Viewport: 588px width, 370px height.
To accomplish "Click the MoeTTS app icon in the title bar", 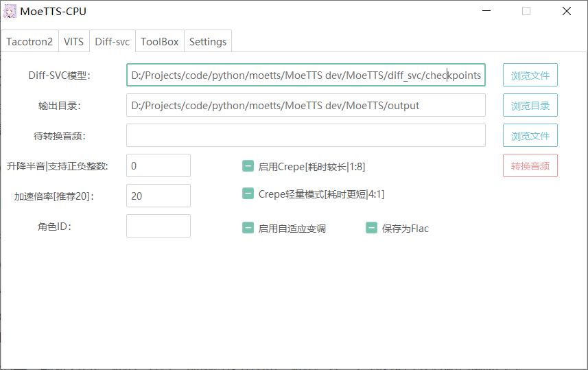I will point(10,11).
